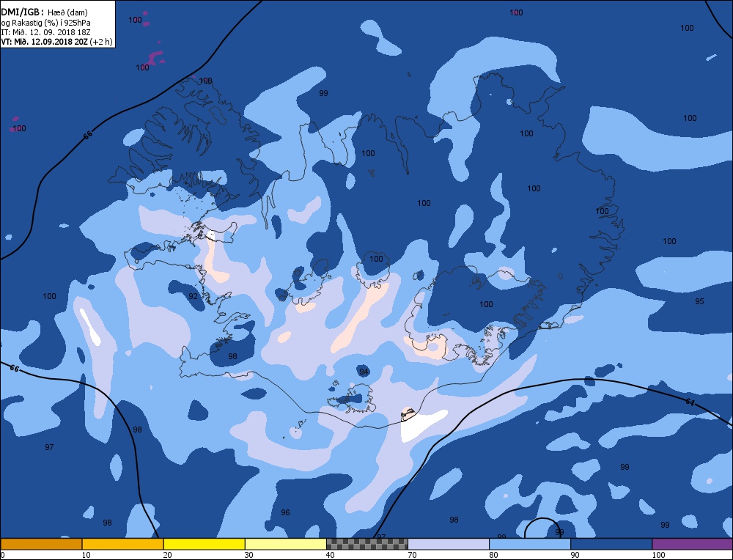Image resolution: width=733 pixels, height=560 pixels.
Task: Click the '64' height contour label
Action: coord(690,402)
